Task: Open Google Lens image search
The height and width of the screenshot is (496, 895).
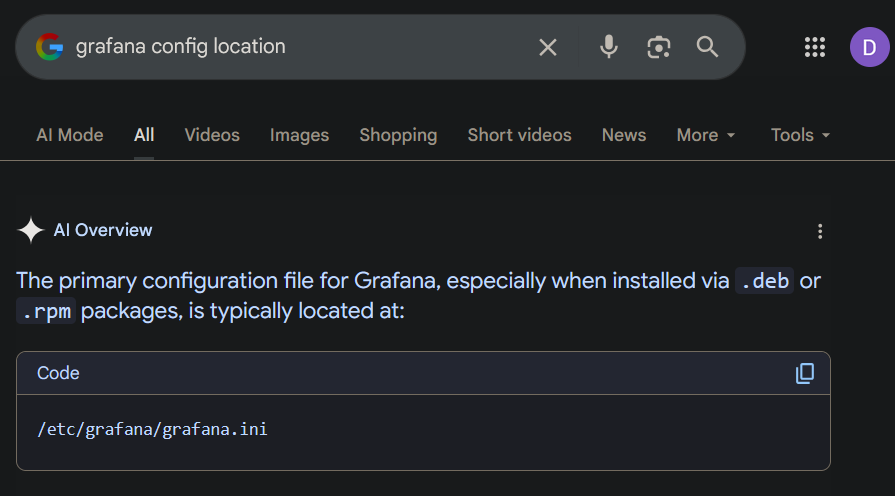Action: [658, 47]
